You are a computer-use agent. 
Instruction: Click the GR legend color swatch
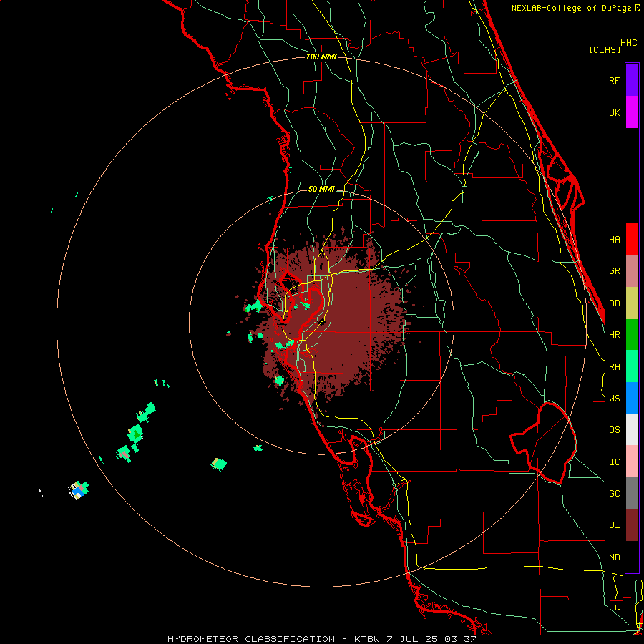[x=632, y=271]
